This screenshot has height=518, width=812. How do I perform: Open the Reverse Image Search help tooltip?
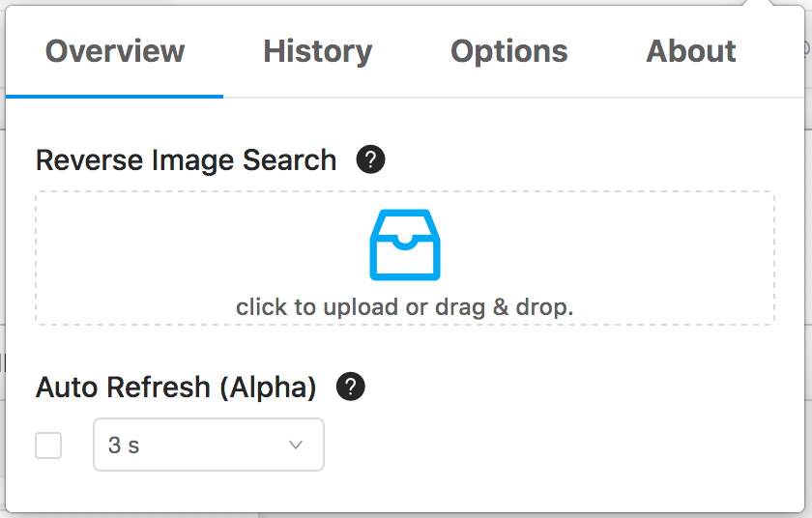coord(370,159)
